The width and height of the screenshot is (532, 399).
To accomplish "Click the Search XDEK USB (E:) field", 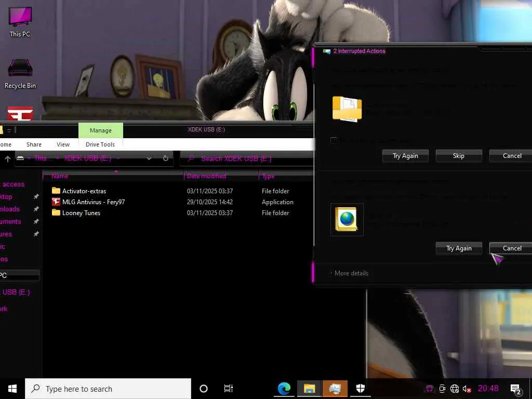I will click(247, 158).
